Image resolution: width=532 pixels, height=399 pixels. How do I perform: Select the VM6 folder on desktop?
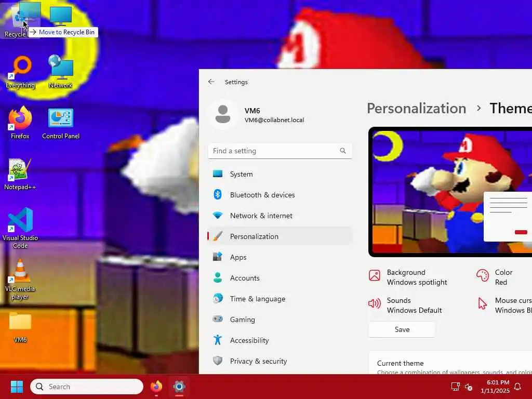coord(20,327)
